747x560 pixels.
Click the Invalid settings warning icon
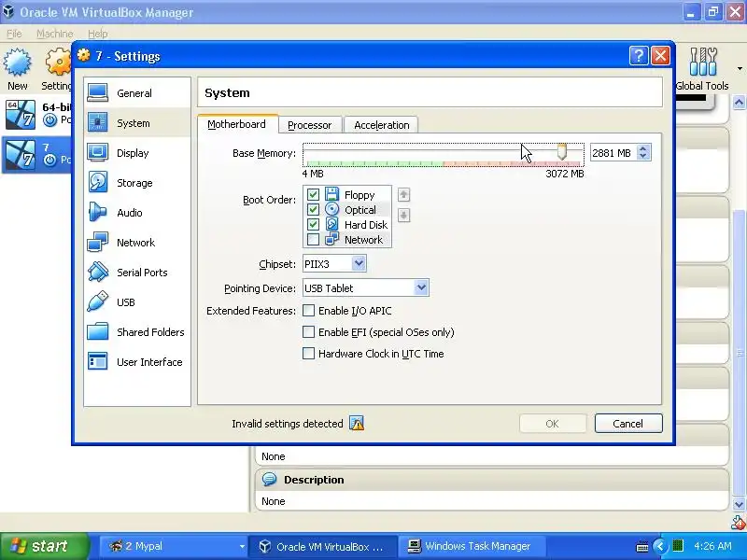click(357, 423)
